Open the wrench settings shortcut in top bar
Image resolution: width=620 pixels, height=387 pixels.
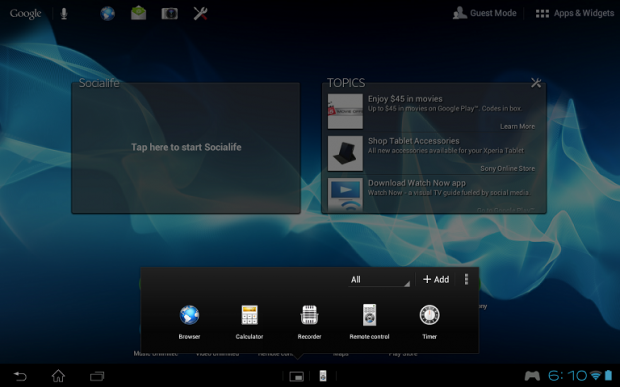pyautogui.click(x=200, y=13)
